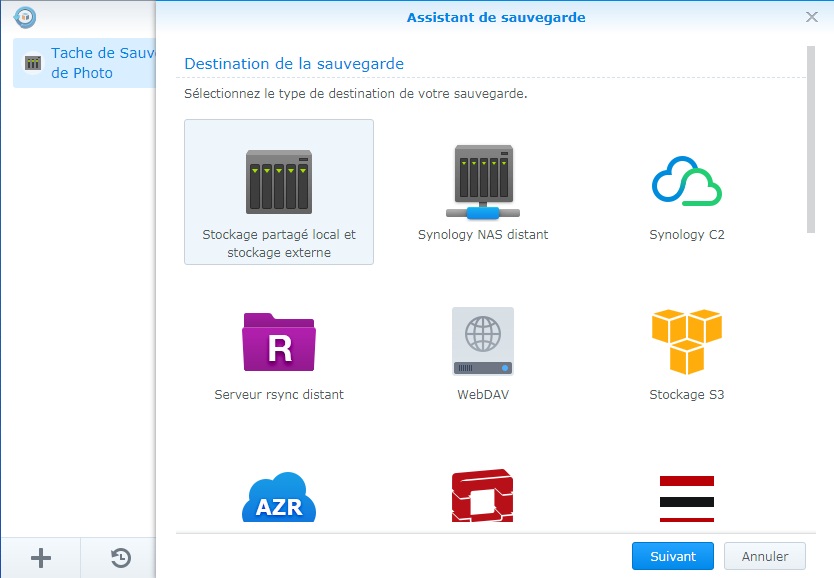The height and width of the screenshot is (578, 834).
Task: Select the Tache de Sauv de Photo task
Action: point(85,63)
